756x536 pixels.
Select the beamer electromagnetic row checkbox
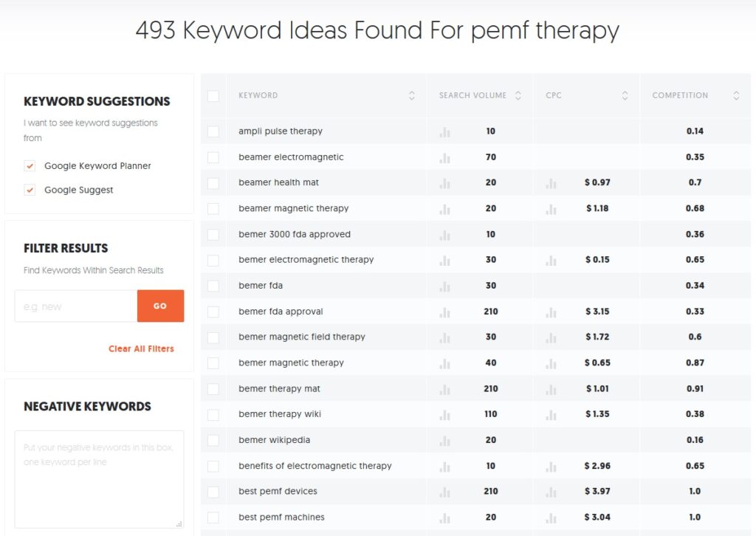213,157
